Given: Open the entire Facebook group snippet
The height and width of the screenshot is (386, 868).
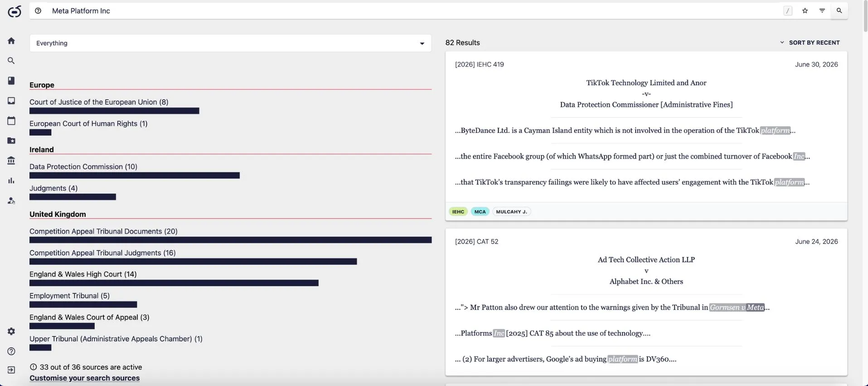Looking at the screenshot, I should pyautogui.click(x=632, y=156).
